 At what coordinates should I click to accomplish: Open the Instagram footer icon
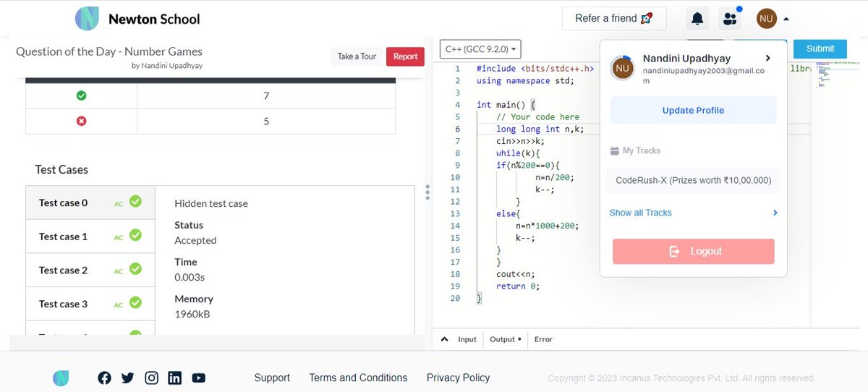[x=151, y=378]
